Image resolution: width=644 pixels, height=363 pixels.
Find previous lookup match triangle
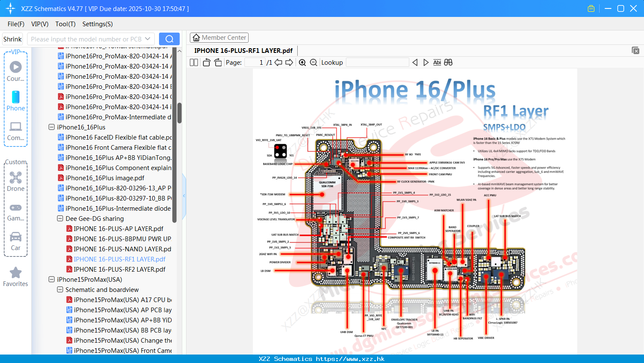pyautogui.click(x=415, y=63)
